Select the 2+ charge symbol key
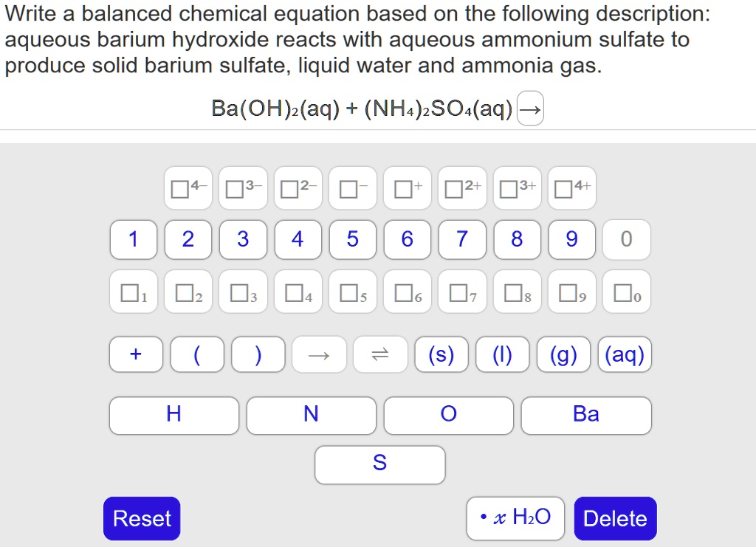Viewport: 756px width, 547px height. pos(461,188)
